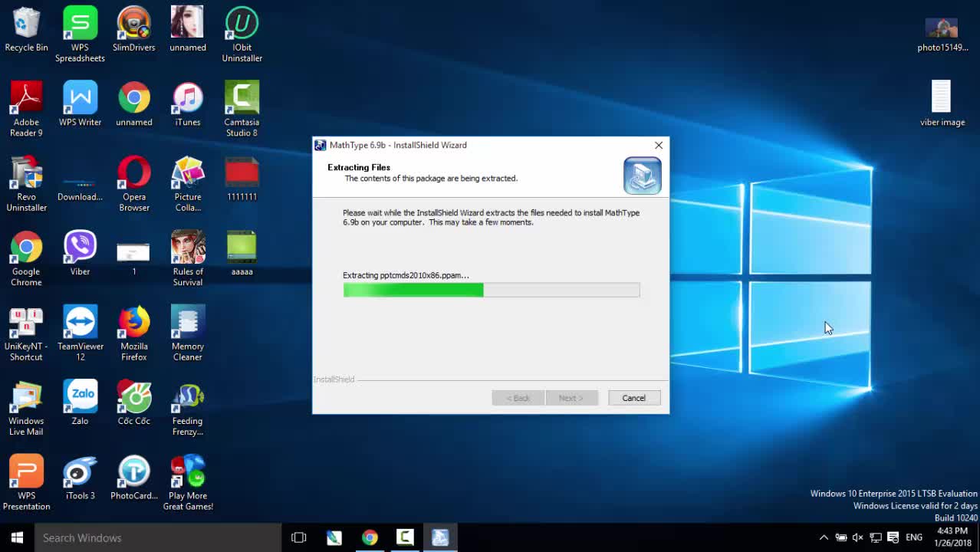Open the ENG language indicator
Screen dimensions: 980x552
tap(914, 537)
